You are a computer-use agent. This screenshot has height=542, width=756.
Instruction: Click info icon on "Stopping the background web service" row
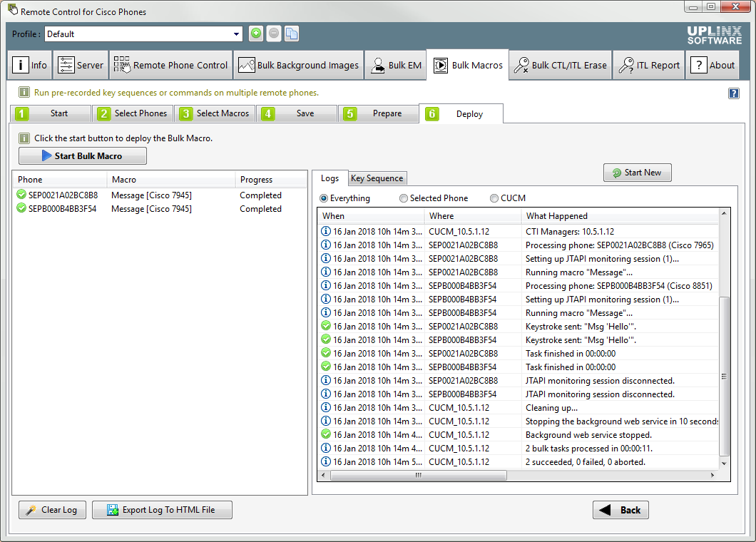pyautogui.click(x=326, y=421)
